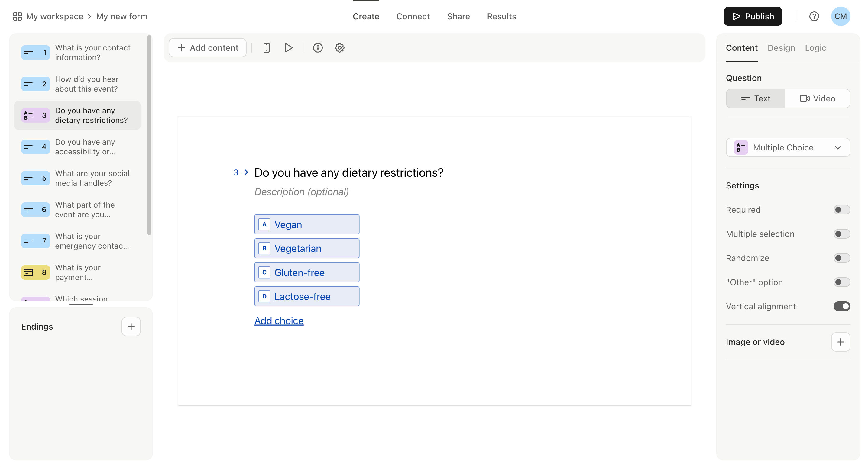Image resolution: width=868 pixels, height=467 pixels.
Task: Click the Add content button
Action: click(208, 48)
